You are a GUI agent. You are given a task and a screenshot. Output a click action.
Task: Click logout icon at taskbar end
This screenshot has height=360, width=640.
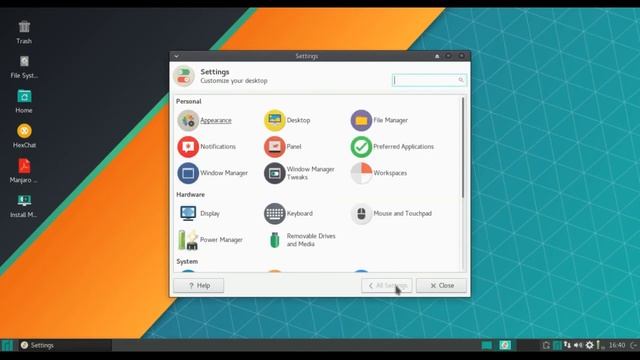(634, 345)
